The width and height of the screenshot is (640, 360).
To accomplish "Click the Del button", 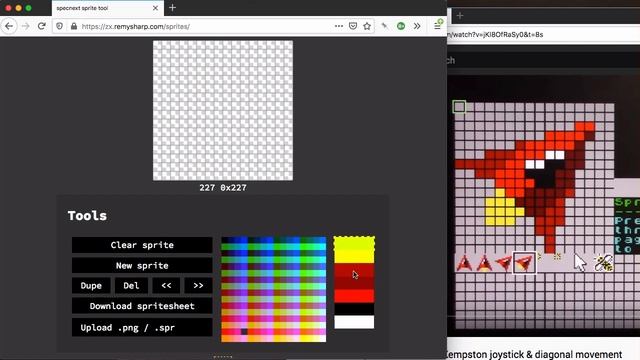I will click(x=131, y=286).
